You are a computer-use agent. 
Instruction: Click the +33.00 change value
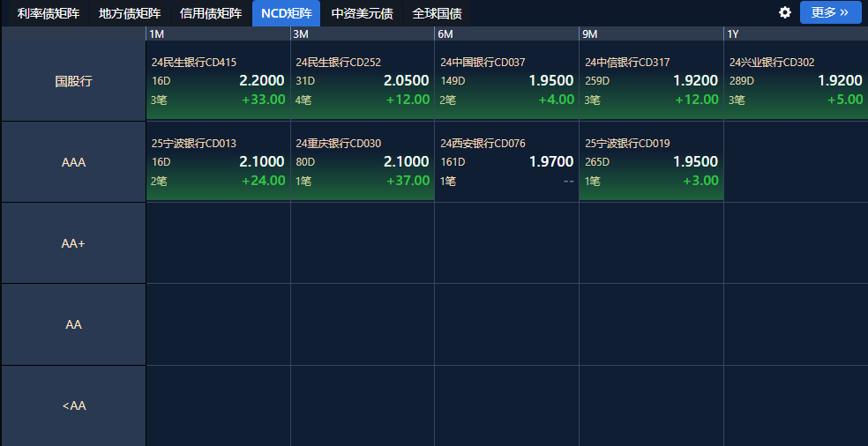click(264, 100)
